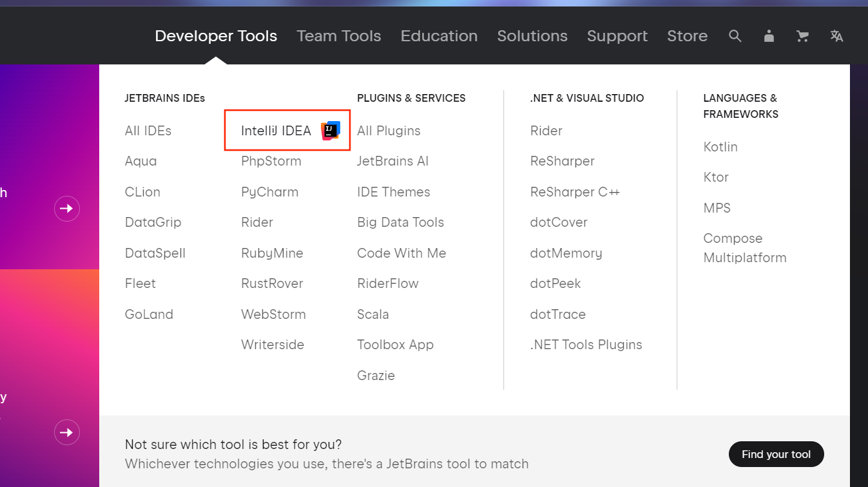Select MPS under Languages & Frameworks
The width and height of the screenshot is (868, 487).
[x=717, y=208]
